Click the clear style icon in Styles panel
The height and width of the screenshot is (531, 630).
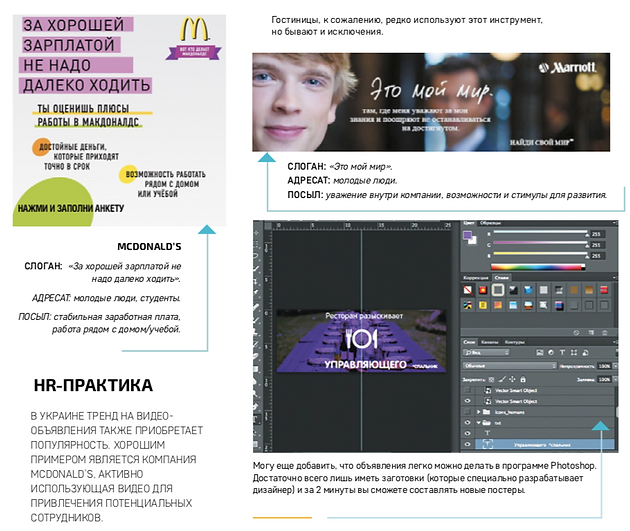576,333
